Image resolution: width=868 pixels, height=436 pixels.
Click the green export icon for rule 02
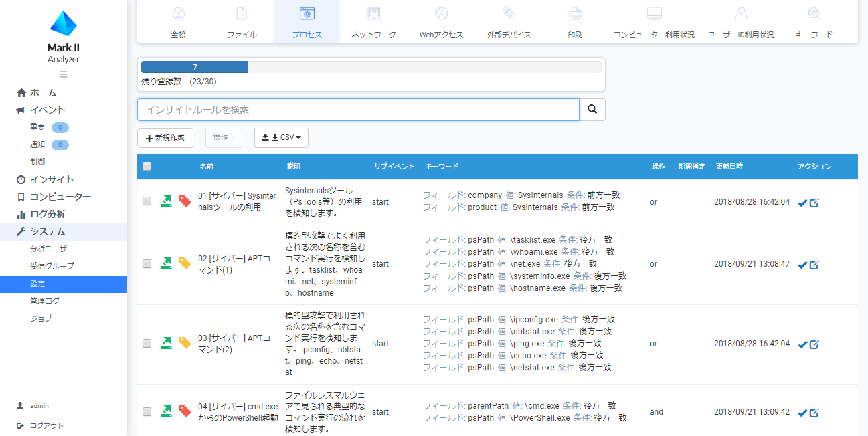pos(167,263)
